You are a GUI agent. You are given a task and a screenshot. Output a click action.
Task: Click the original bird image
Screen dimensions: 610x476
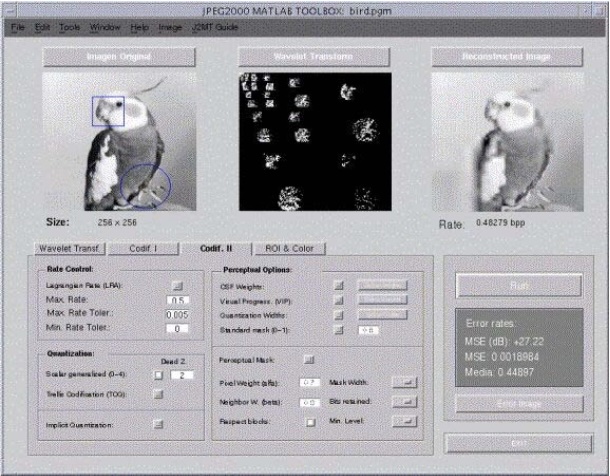click(x=119, y=142)
